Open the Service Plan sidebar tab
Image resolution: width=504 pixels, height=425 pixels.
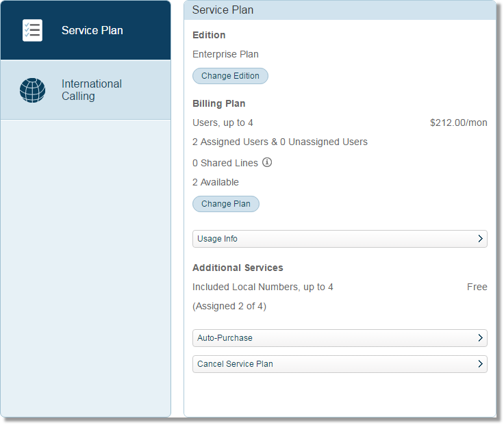[x=86, y=30]
